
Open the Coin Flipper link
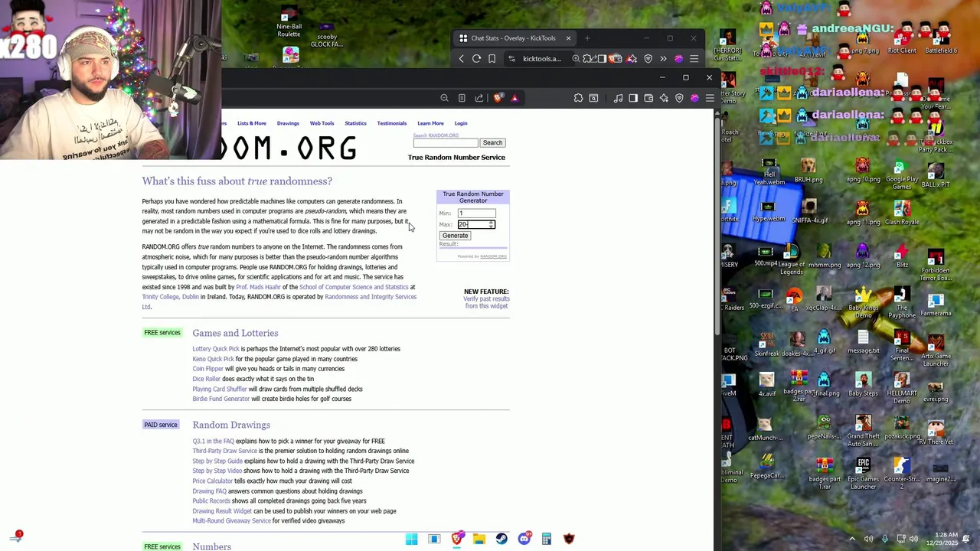click(x=207, y=369)
